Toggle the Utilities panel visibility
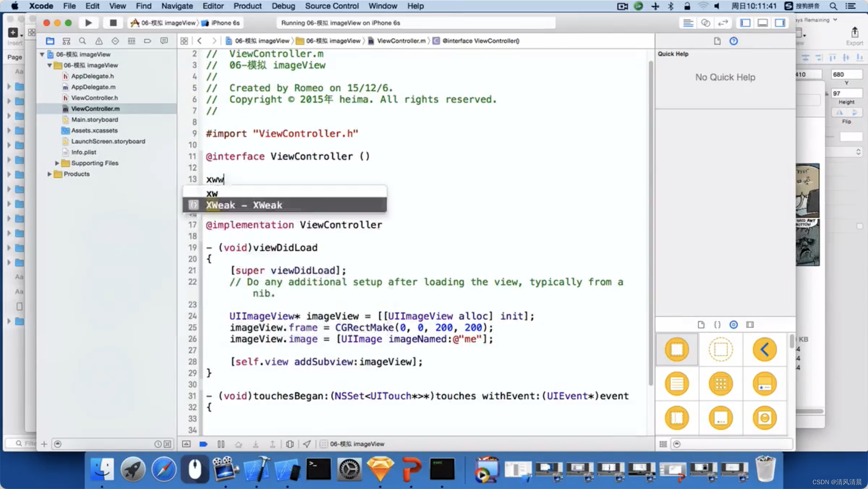This screenshot has height=489, width=868. click(x=780, y=23)
